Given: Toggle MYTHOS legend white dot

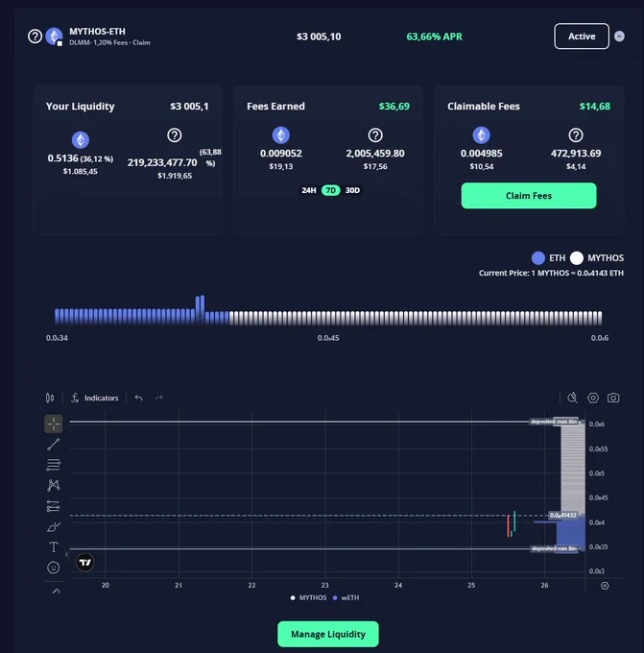Looking at the screenshot, I should click(x=577, y=258).
